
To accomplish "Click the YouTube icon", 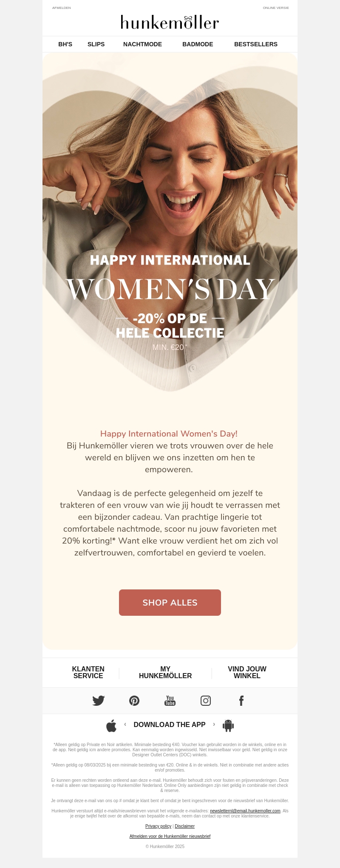I will coord(170,701).
